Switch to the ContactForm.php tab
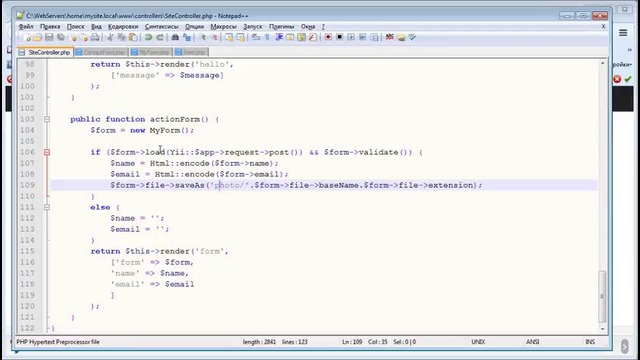This screenshot has width=640, height=360. point(101,52)
